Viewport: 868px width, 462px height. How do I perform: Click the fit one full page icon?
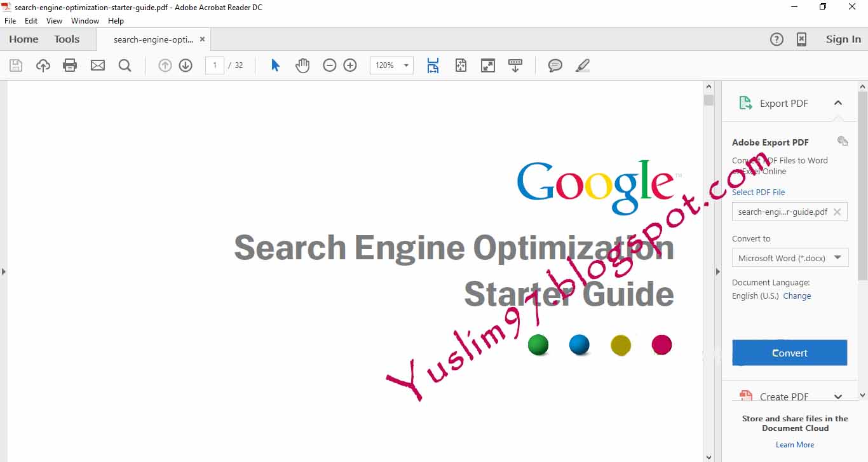pyautogui.click(x=461, y=65)
